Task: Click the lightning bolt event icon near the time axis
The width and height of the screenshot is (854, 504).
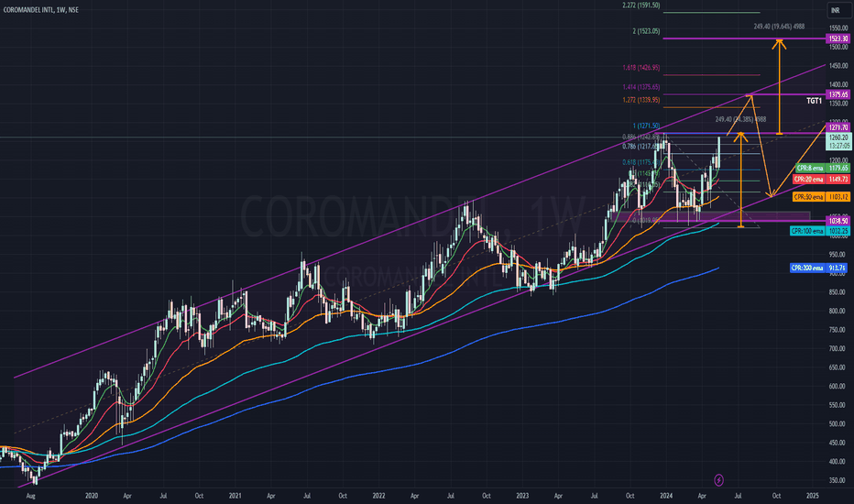Action: 718,480
